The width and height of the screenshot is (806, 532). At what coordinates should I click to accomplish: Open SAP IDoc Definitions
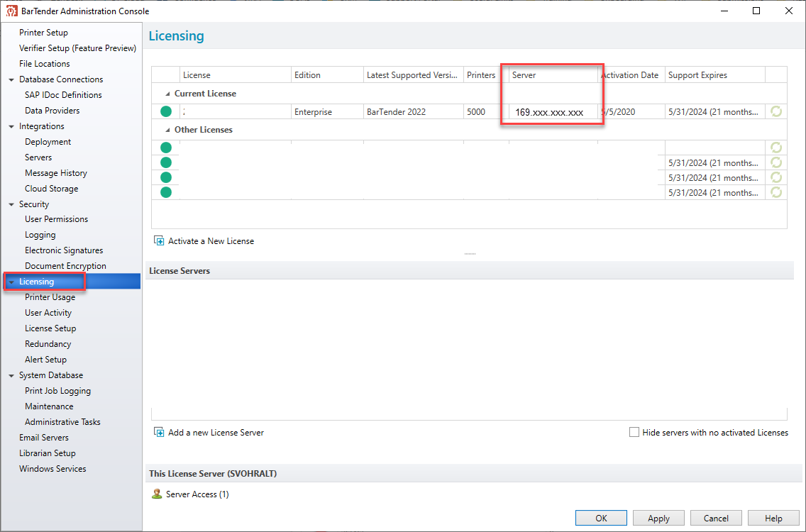[x=63, y=94]
